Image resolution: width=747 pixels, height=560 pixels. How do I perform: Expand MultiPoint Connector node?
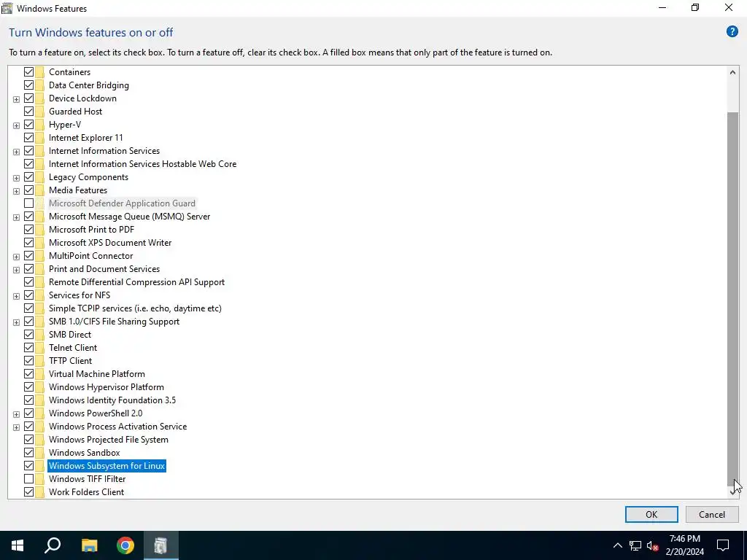click(16, 257)
